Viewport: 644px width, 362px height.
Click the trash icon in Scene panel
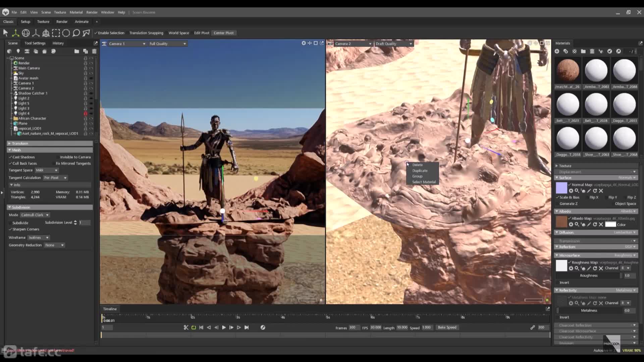94,51
